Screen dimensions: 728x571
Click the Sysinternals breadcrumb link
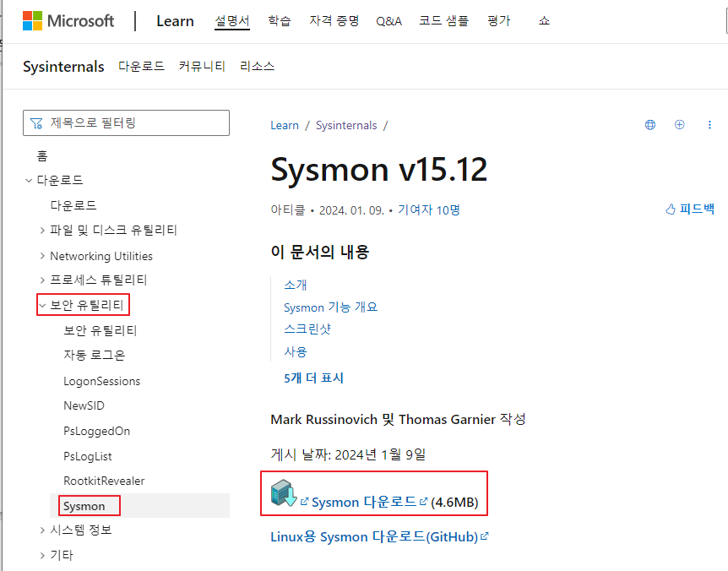click(x=346, y=125)
